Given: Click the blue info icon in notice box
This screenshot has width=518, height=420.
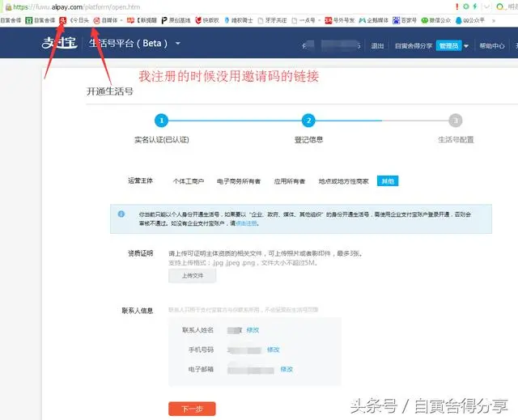Looking at the screenshot, I should [x=121, y=214].
